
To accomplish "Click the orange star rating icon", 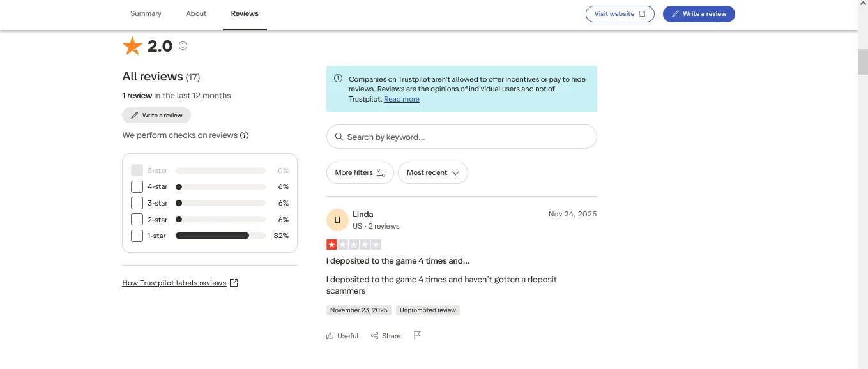I will click(x=132, y=46).
